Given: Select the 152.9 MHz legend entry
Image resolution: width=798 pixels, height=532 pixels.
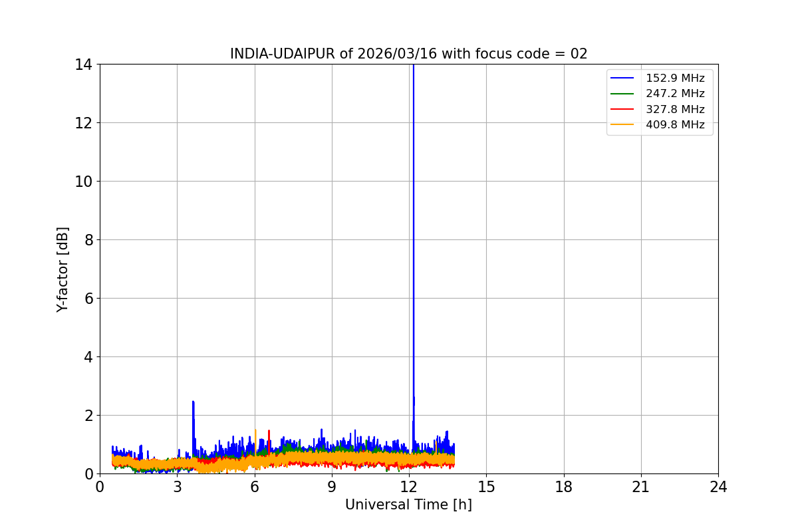Looking at the screenshot, I should pyautogui.click(x=658, y=78).
